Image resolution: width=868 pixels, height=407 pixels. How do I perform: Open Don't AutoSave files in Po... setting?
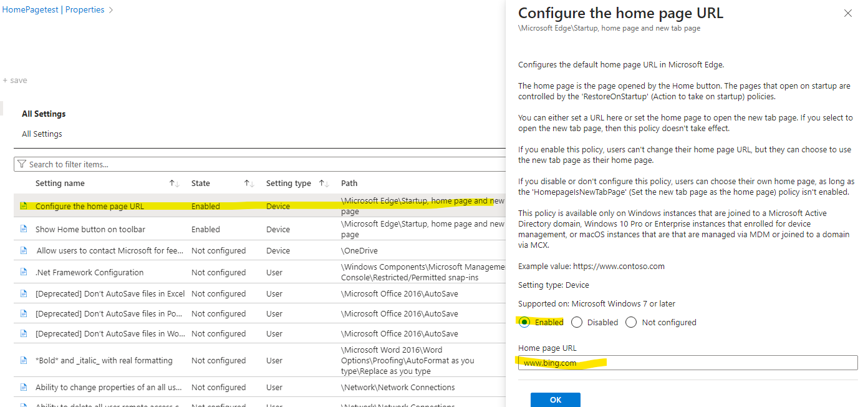tap(109, 313)
